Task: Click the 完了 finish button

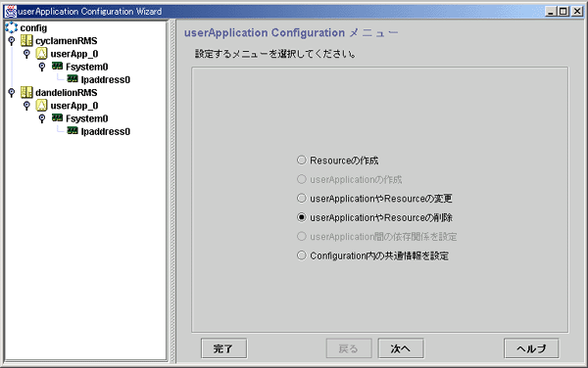Action: pos(223,348)
